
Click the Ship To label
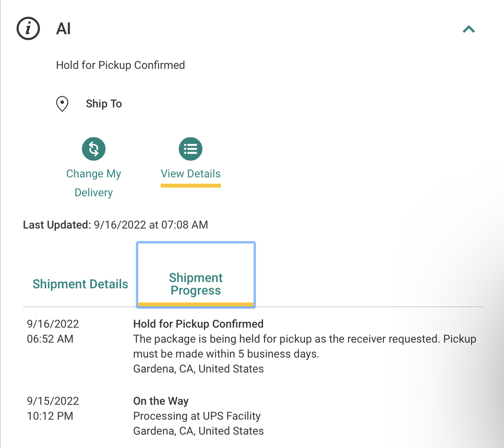(x=104, y=104)
